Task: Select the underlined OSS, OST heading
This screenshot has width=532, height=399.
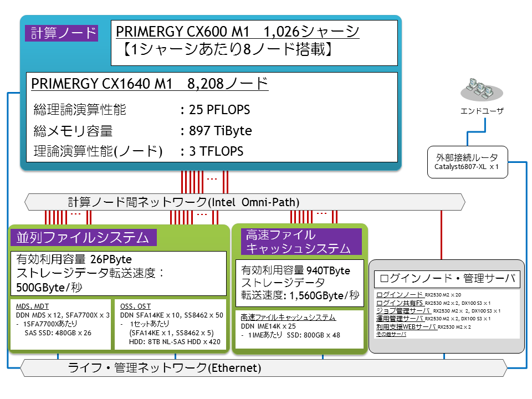Action: pyautogui.click(x=135, y=306)
